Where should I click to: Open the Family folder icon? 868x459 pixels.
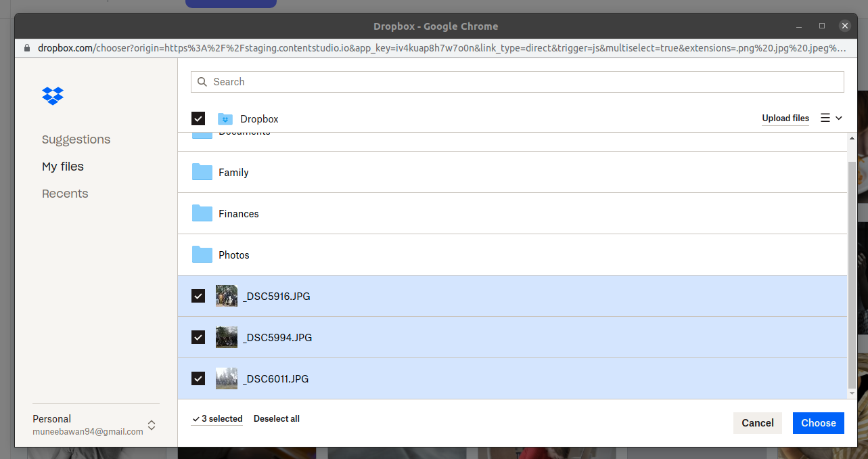click(202, 172)
